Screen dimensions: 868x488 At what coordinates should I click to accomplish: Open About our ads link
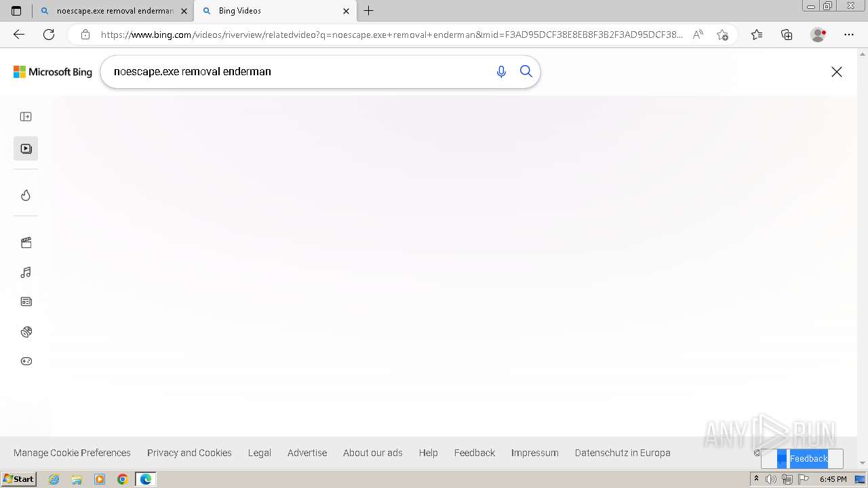(373, 453)
